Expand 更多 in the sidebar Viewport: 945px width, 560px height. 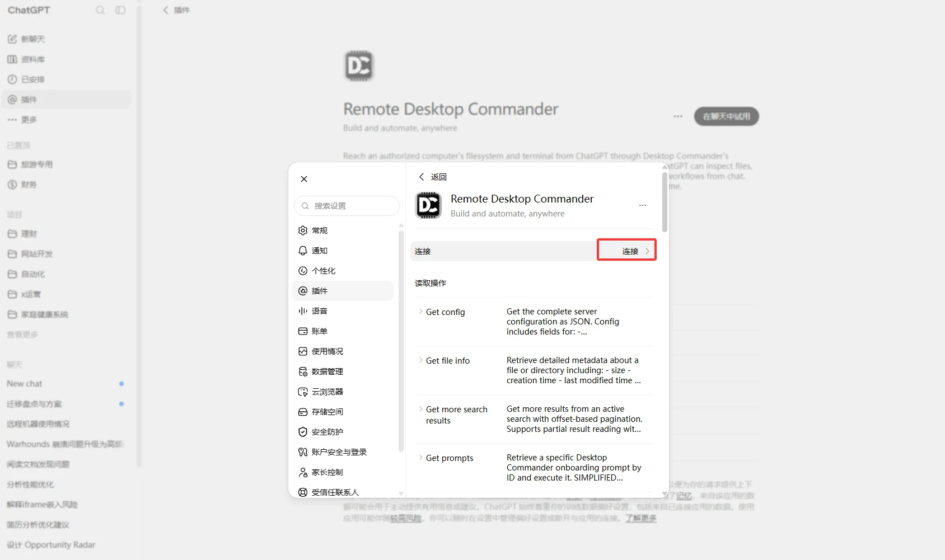[66, 120]
